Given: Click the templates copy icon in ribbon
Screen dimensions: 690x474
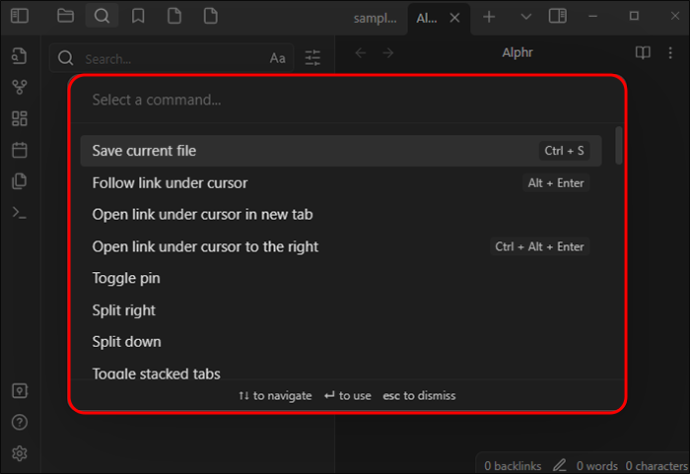Looking at the screenshot, I should click(19, 181).
